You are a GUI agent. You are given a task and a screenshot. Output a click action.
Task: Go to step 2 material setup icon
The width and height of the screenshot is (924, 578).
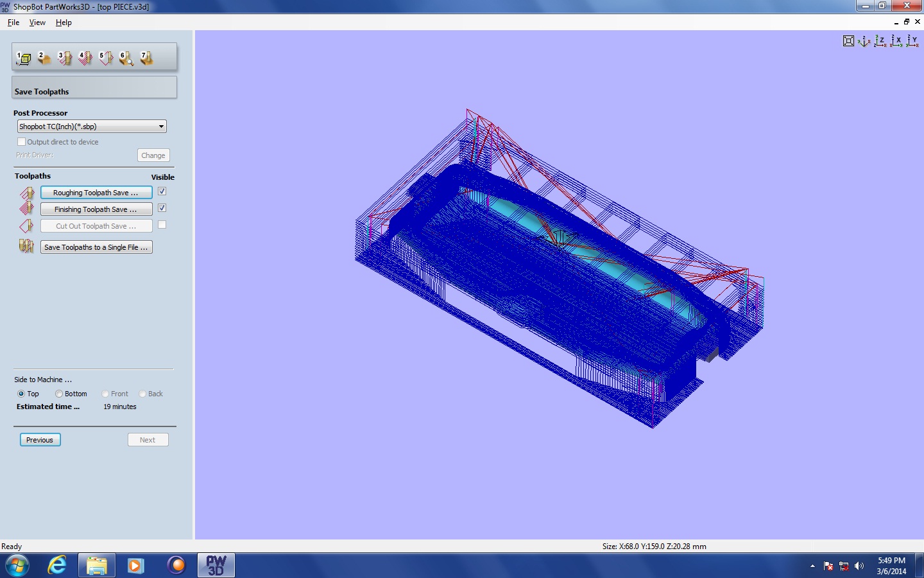(x=44, y=58)
